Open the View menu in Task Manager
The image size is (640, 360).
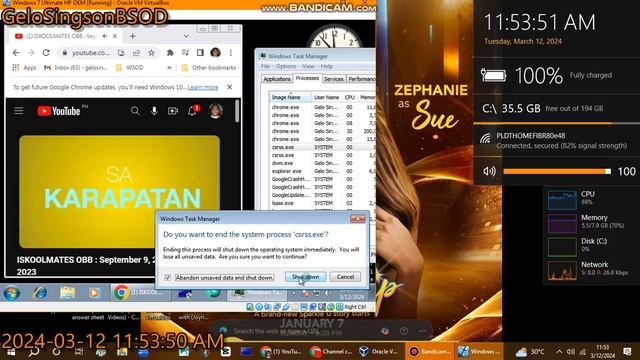(x=308, y=66)
